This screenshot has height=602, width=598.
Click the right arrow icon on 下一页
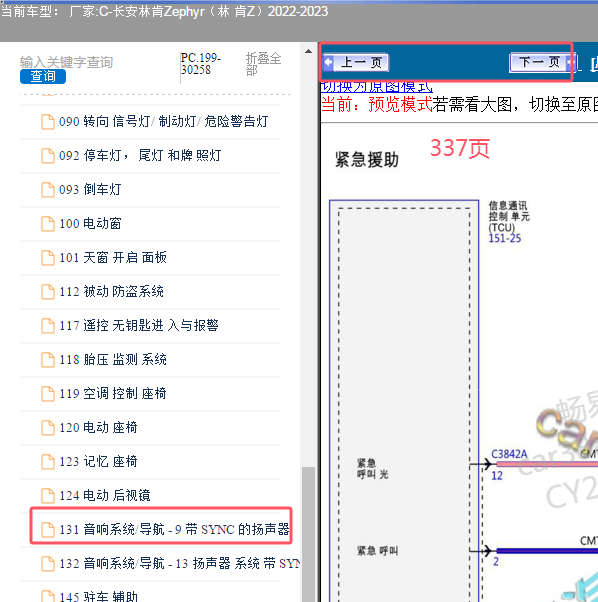pyautogui.click(x=571, y=62)
